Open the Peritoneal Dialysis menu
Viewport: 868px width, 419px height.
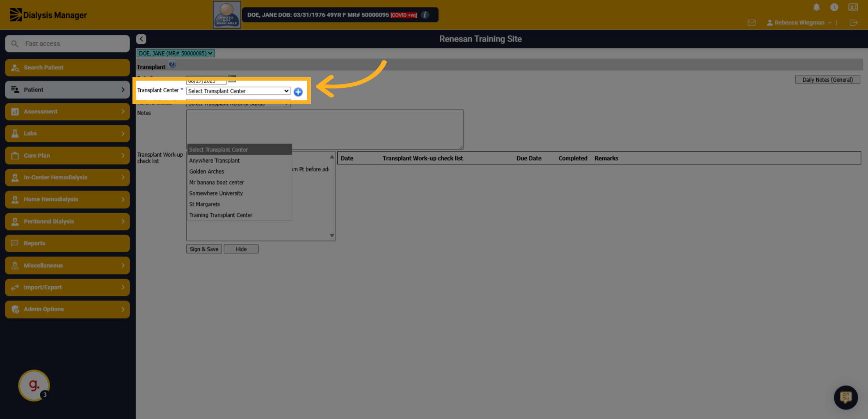click(x=67, y=221)
